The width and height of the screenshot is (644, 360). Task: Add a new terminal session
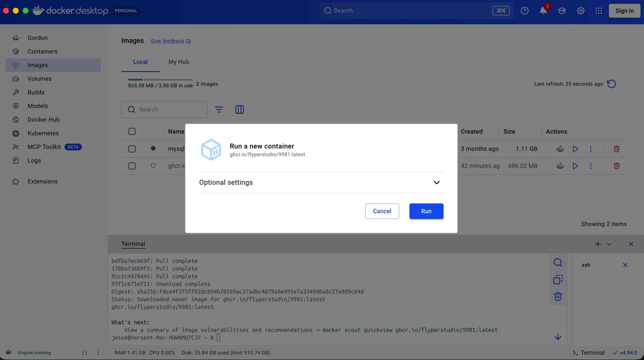pos(598,244)
